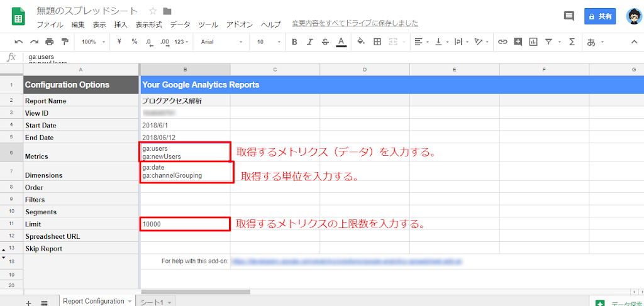Viewport: 644px width, 306px height.
Task: Open filter views dropdown arrow
Action: click(x=559, y=42)
